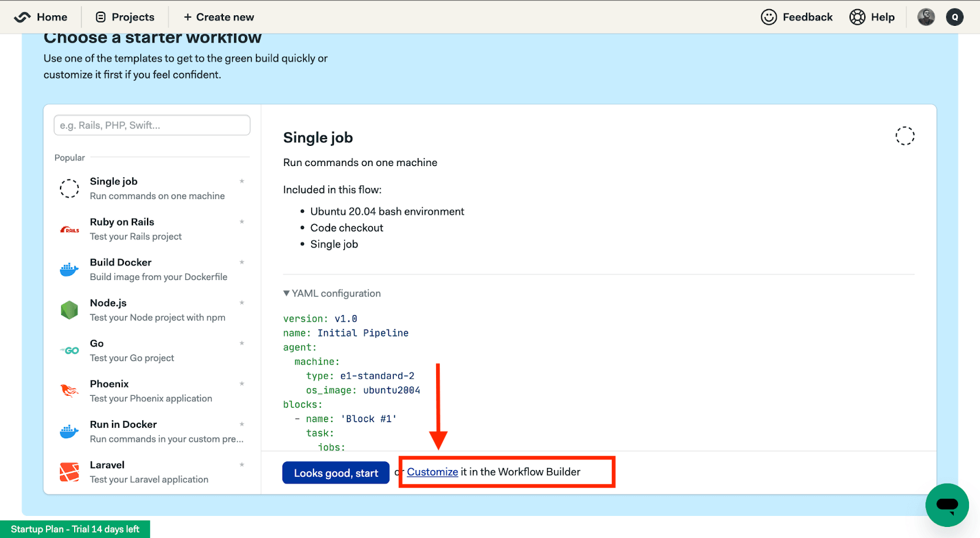This screenshot has height=538, width=980.
Task: Star the Phoenix template
Action: pyautogui.click(x=242, y=383)
